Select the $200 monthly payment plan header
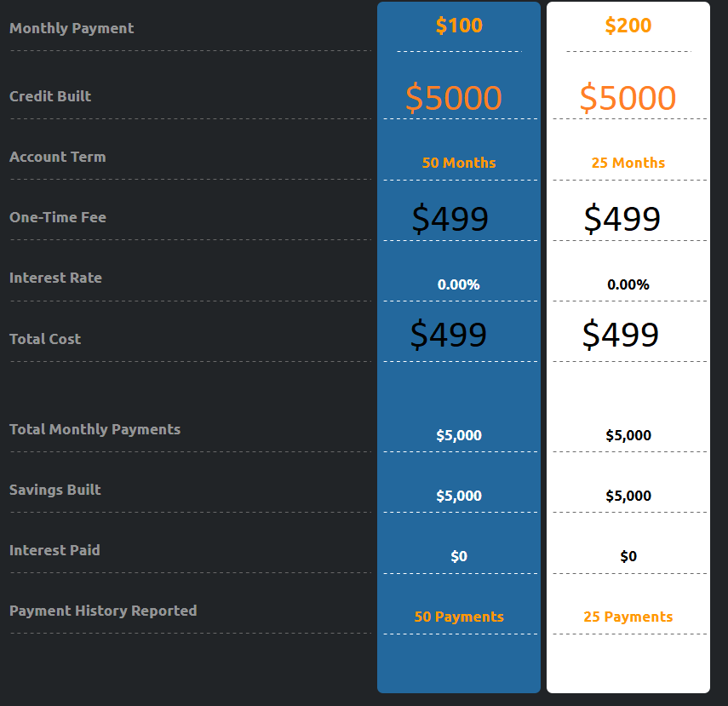 click(628, 26)
